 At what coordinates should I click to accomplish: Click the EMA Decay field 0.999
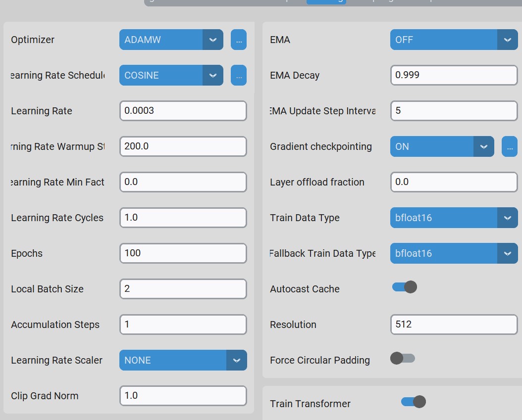[x=454, y=75]
